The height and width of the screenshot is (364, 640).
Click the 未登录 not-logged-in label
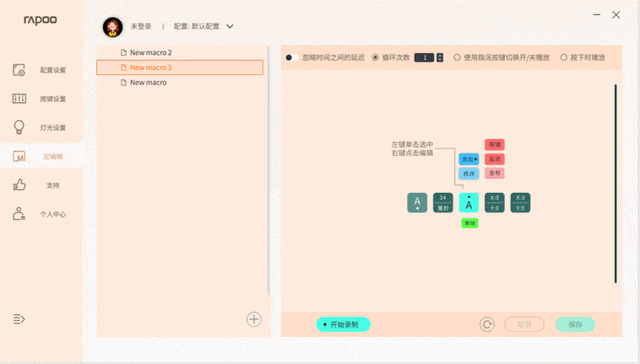(x=141, y=27)
